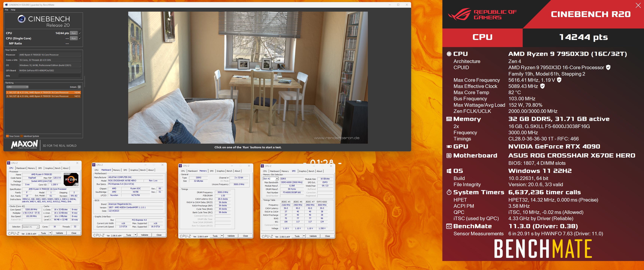Click Tools button in the CPU-Z Memory window

pos(215,236)
